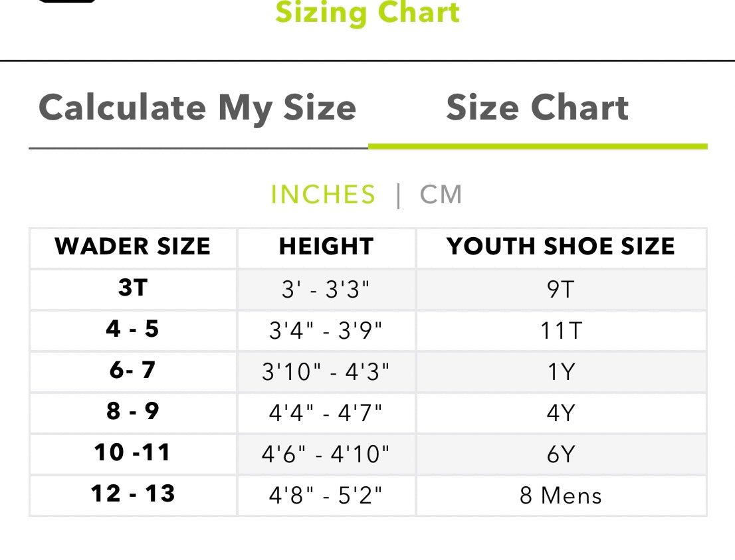
Task: Click the Sizing Chart page title
Action: click(x=367, y=13)
